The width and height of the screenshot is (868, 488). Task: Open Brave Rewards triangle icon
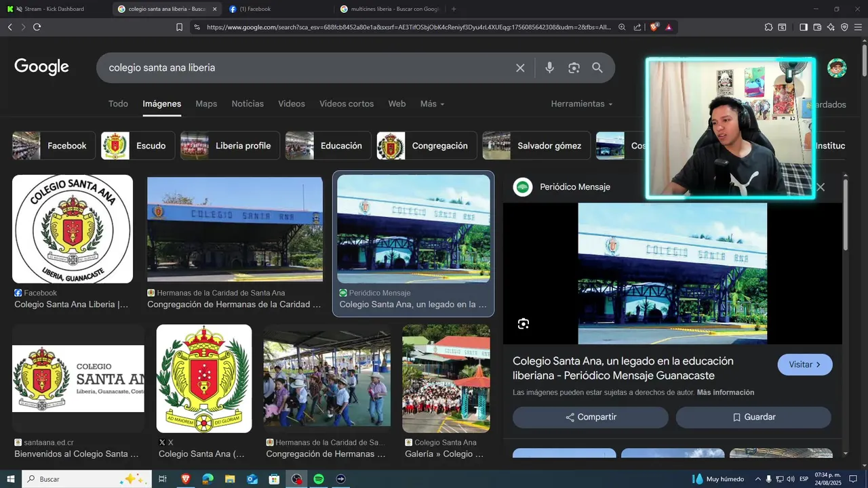coord(669,27)
